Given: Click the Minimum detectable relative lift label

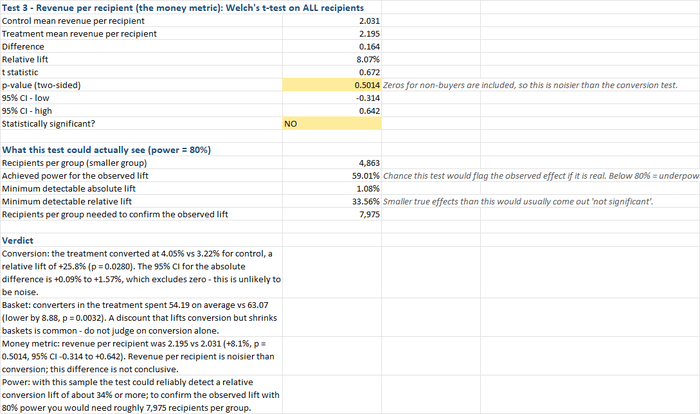Looking at the screenshot, I should pos(67,202).
